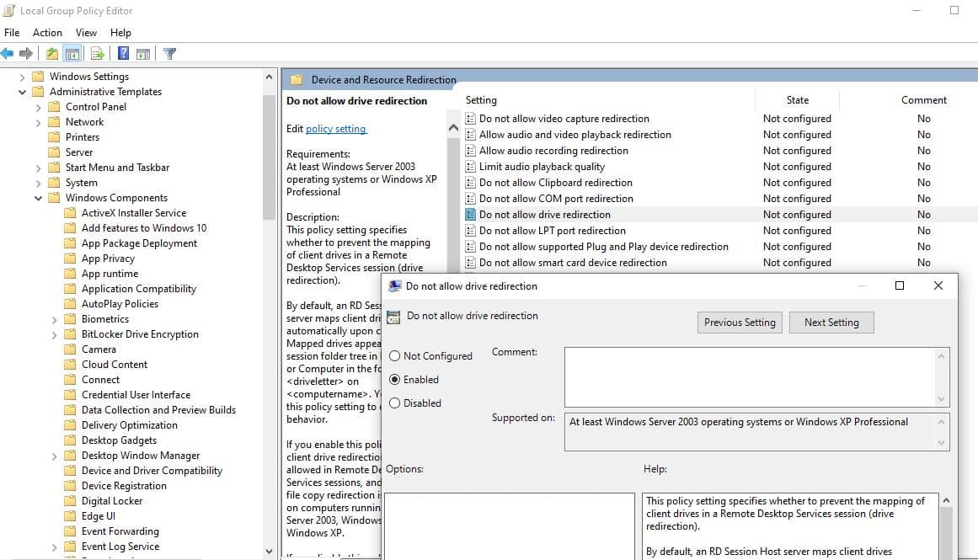The image size is (978, 560).
Task: Select the Disabled radio button
Action: click(x=394, y=403)
